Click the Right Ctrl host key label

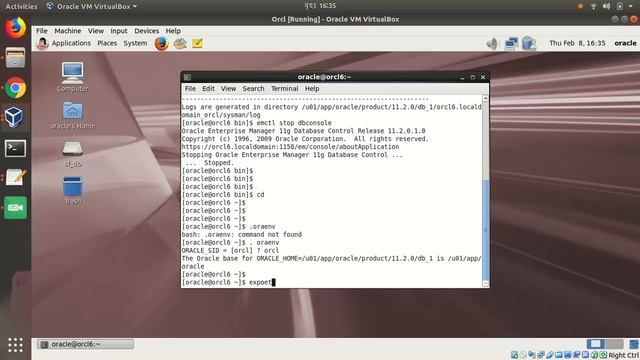[x=623, y=356]
